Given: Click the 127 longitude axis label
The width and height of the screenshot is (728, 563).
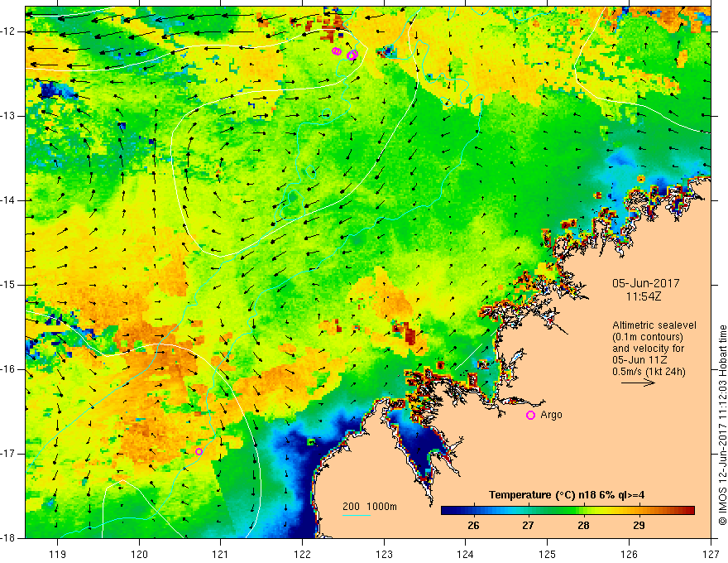Looking at the screenshot, I should (711, 554).
